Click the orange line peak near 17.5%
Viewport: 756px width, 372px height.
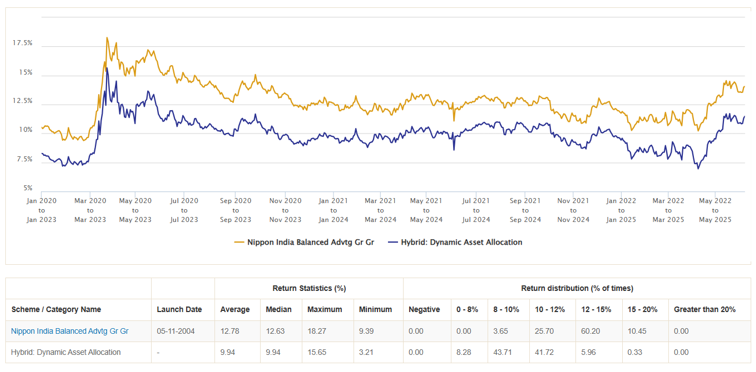point(107,38)
